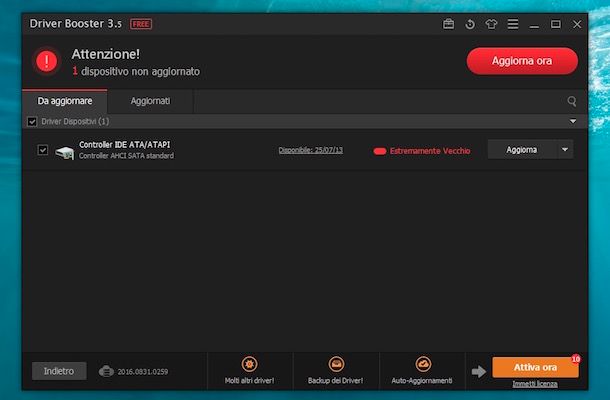Click the Controller IDE ATA/ATAPI device icon
The width and height of the screenshot is (610, 400).
(65, 153)
